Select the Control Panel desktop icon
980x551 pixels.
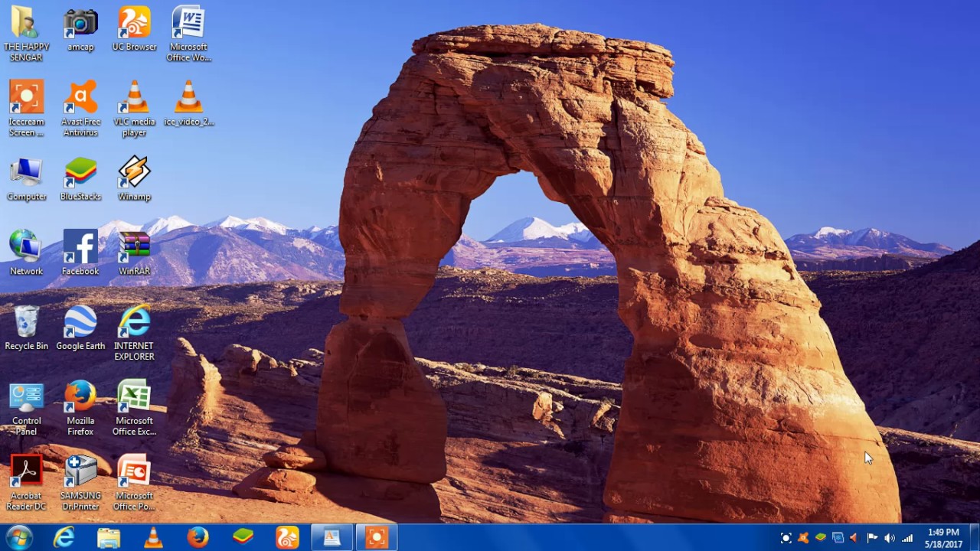26,408
